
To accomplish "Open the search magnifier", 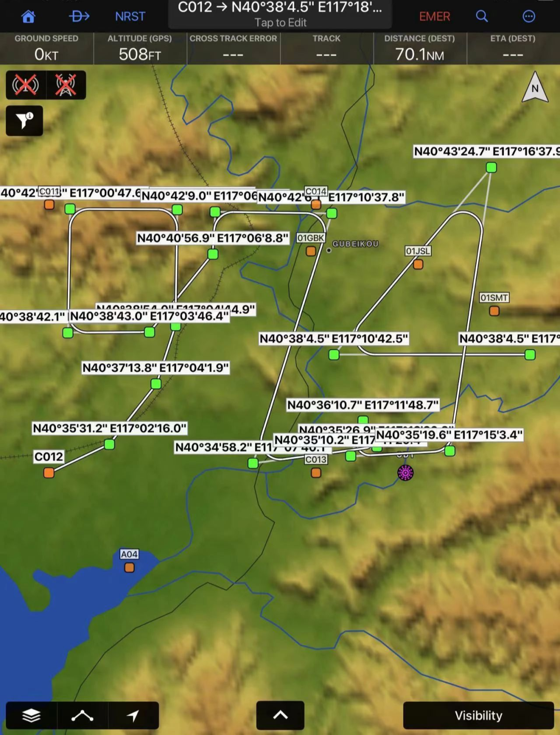I will [482, 17].
